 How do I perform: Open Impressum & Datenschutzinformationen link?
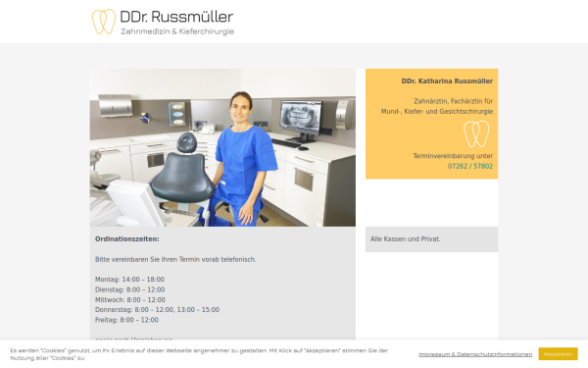[475, 354]
